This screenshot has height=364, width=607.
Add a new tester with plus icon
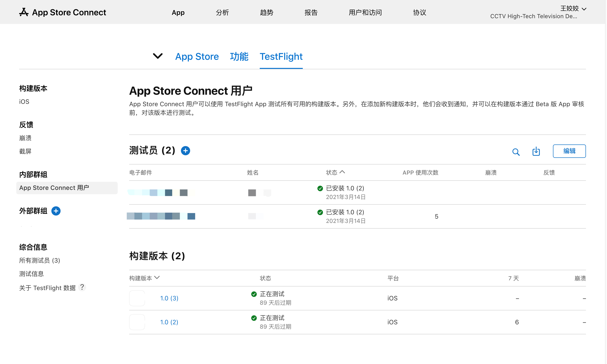click(x=185, y=151)
